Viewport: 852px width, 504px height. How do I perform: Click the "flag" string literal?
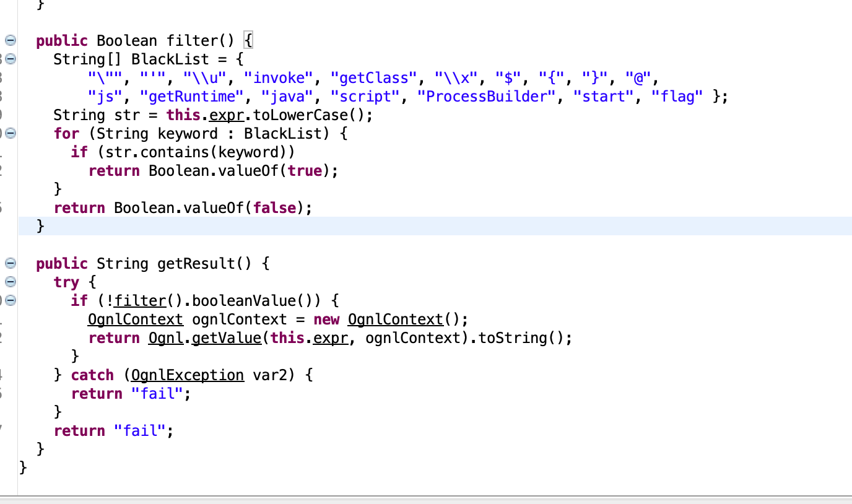(678, 97)
